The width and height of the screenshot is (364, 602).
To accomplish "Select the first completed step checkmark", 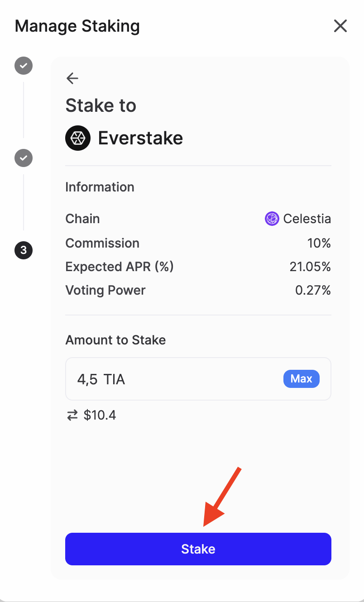I will pyautogui.click(x=23, y=66).
